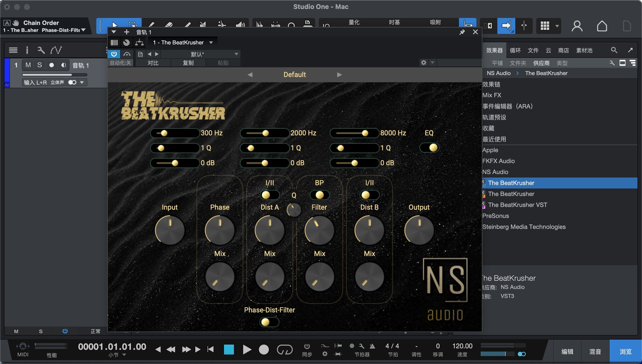The image size is (642, 364).
Task: Open the 混音 mix view tab
Action: click(x=595, y=352)
